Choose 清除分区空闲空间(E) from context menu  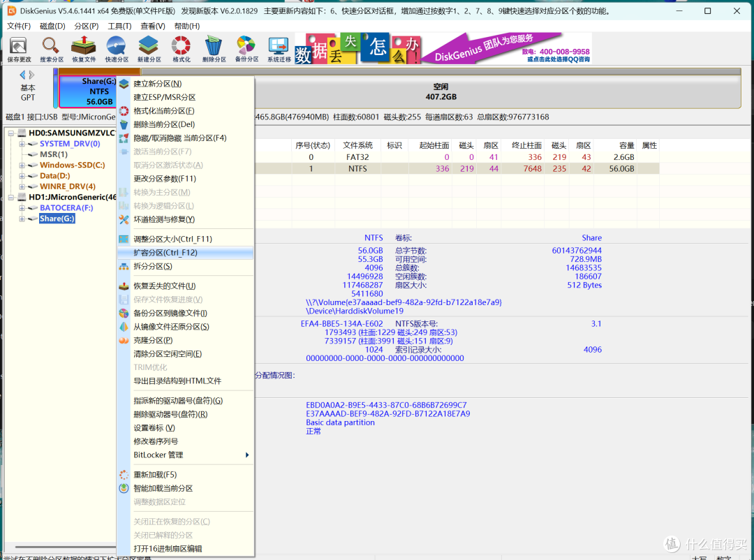[x=186, y=353]
